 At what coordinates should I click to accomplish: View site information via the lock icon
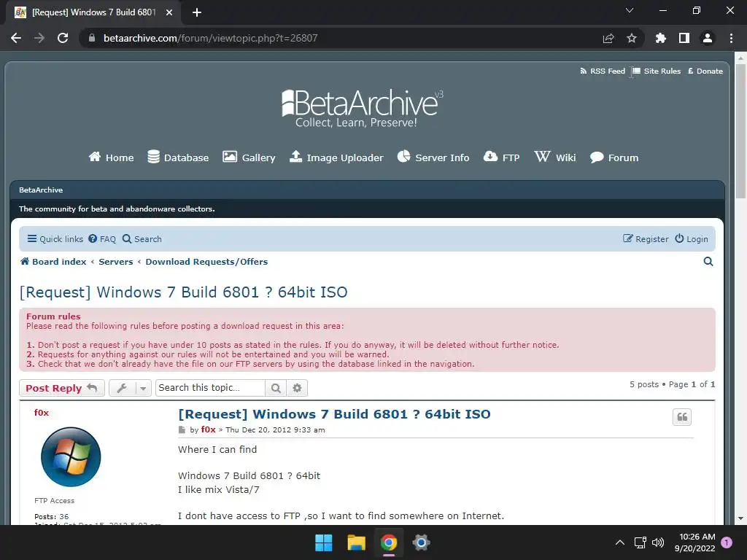coord(92,38)
